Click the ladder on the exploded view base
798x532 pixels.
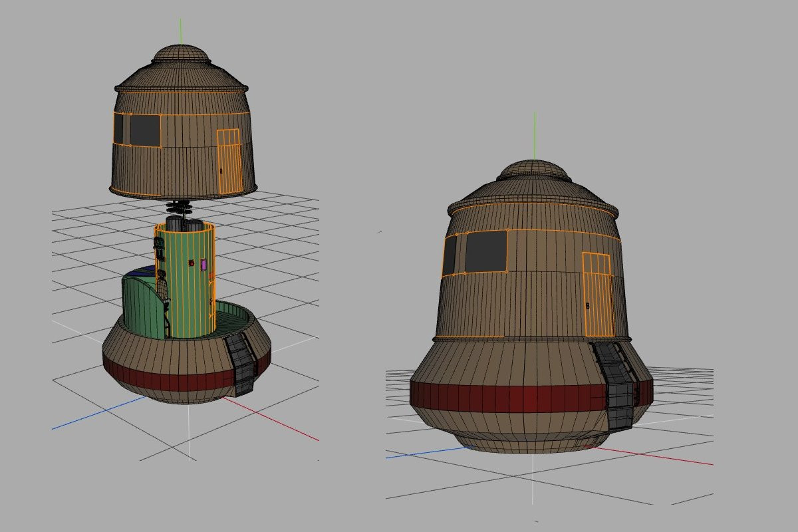click(x=243, y=364)
